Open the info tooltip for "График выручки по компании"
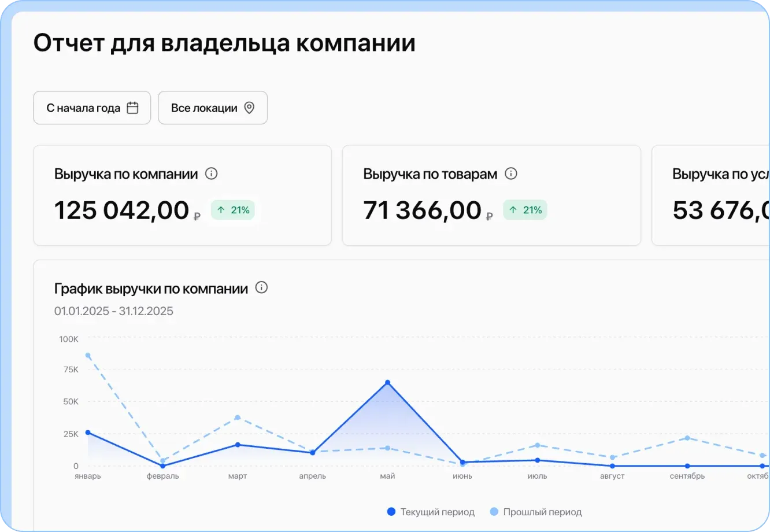This screenshot has height=532, width=770. (x=261, y=287)
